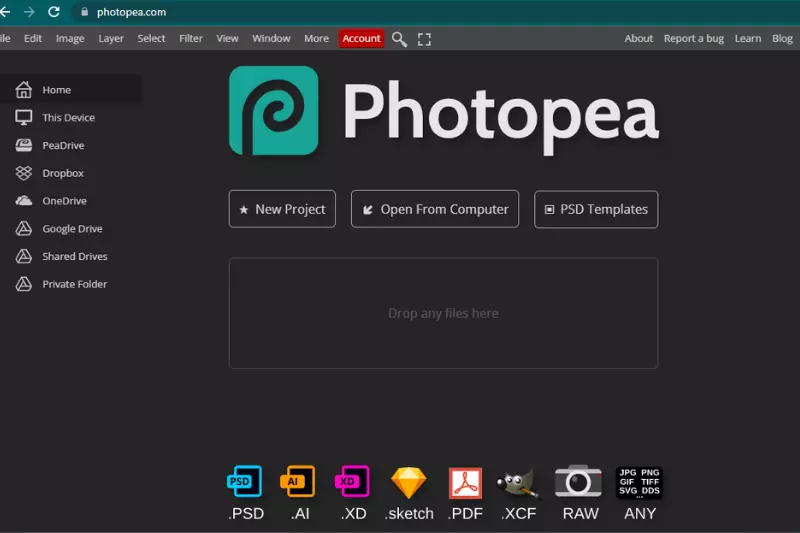Open the search magnifier icon

[399, 39]
